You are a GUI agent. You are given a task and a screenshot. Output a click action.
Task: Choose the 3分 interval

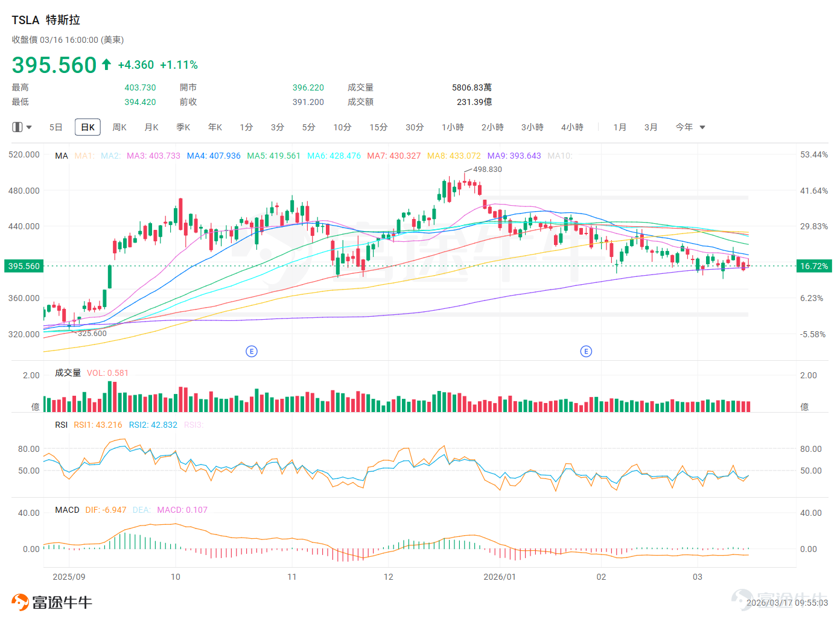coord(278,127)
